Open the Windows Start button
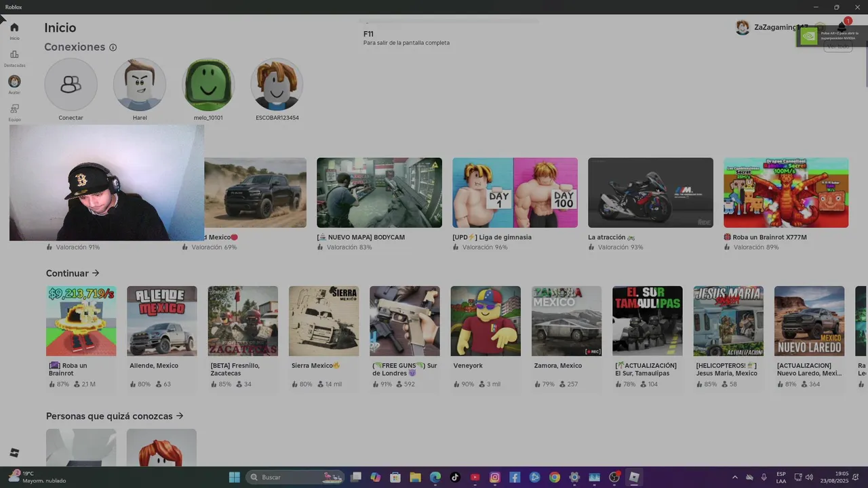868x488 pixels. click(235, 477)
